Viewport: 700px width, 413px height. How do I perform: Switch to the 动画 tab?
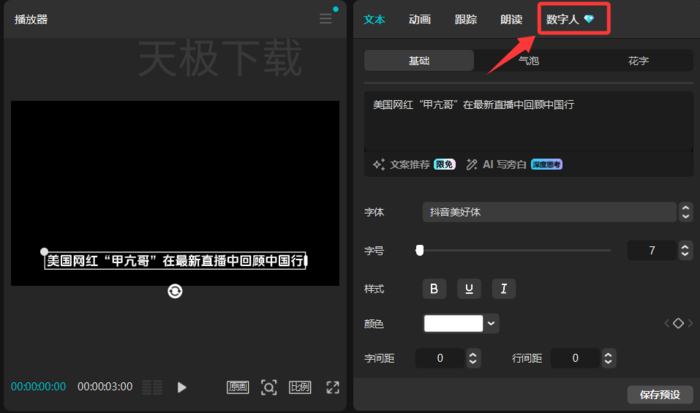click(x=420, y=19)
